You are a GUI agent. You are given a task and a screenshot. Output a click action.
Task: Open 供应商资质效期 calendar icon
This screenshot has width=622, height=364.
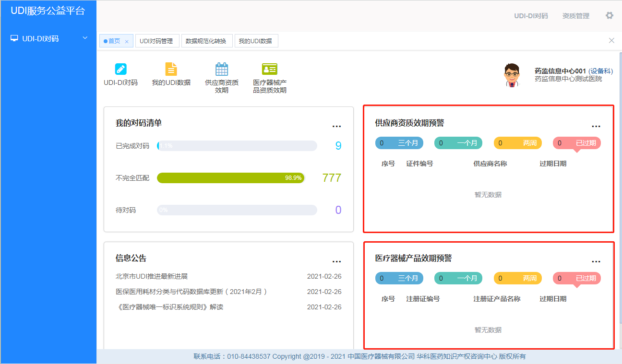click(x=222, y=69)
